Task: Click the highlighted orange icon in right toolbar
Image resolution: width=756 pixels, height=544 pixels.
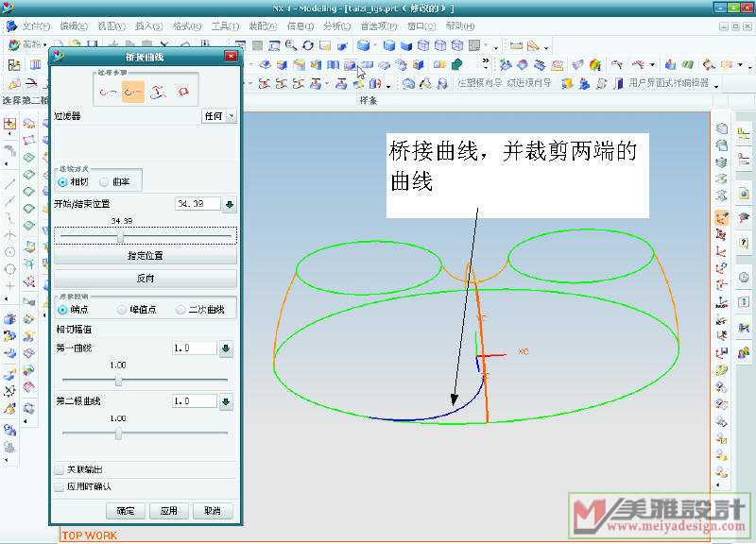Action: [723, 218]
